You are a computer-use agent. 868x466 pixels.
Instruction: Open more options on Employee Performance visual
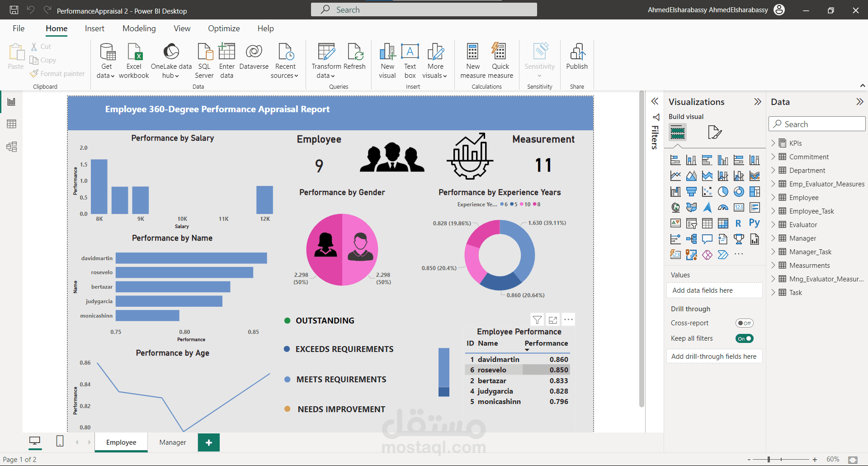[568, 320]
